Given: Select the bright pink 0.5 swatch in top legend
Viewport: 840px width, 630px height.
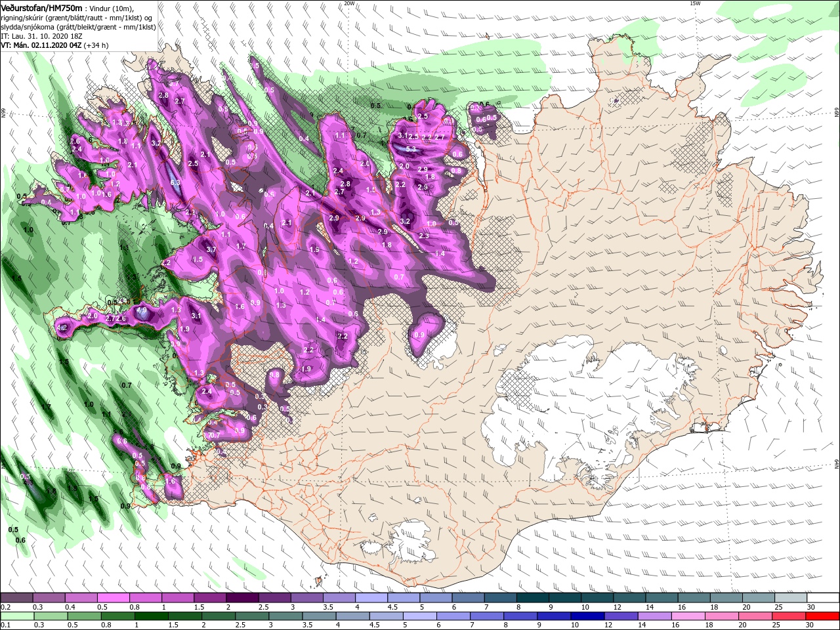Looking at the screenshot, I should 113,598.
